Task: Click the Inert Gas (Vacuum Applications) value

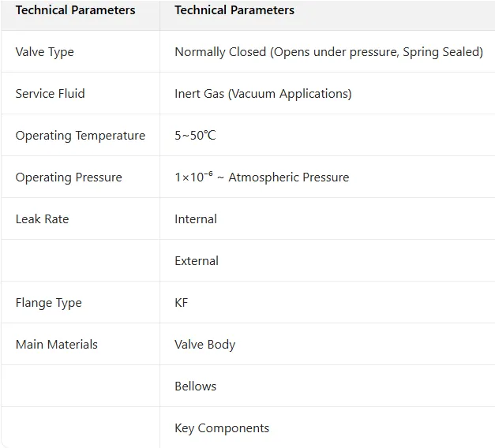Action: point(263,94)
